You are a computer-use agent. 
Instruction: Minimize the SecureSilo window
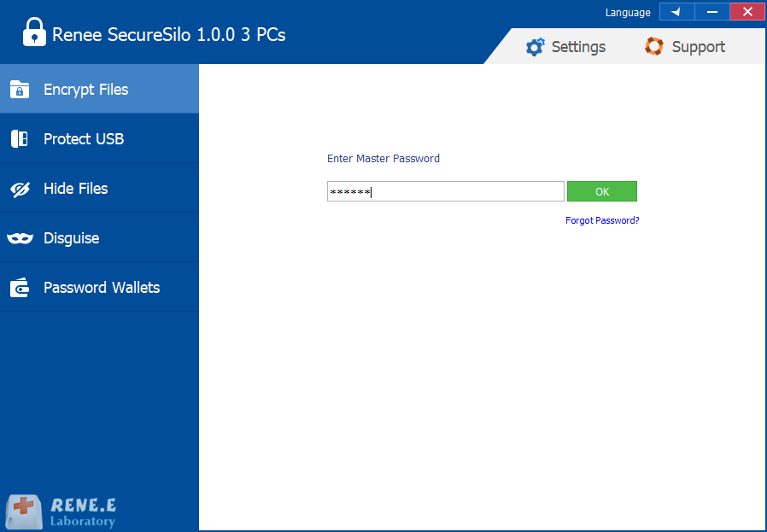pyautogui.click(x=711, y=12)
